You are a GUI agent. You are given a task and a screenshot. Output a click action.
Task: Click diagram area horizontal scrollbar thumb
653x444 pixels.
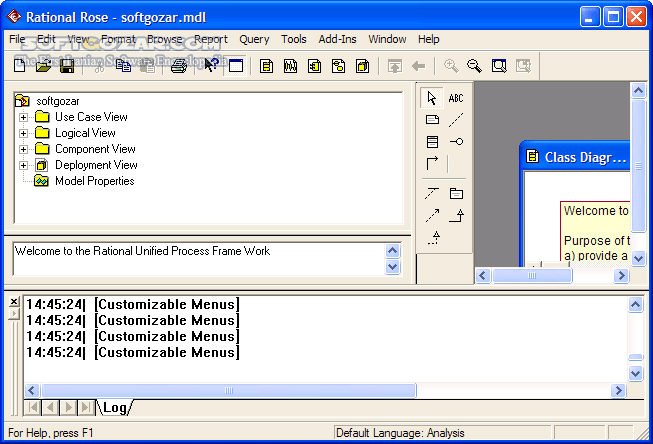[x=532, y=275]
